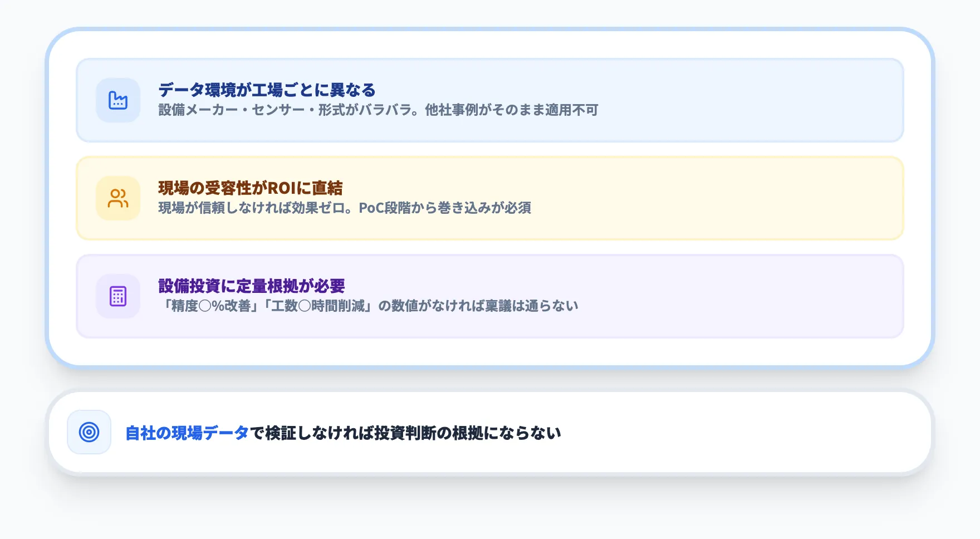The width and height of the screenshot is (980, 539).
Task: Click the purple icon tile beside 設備投資 heading
Action: point(118,295)
